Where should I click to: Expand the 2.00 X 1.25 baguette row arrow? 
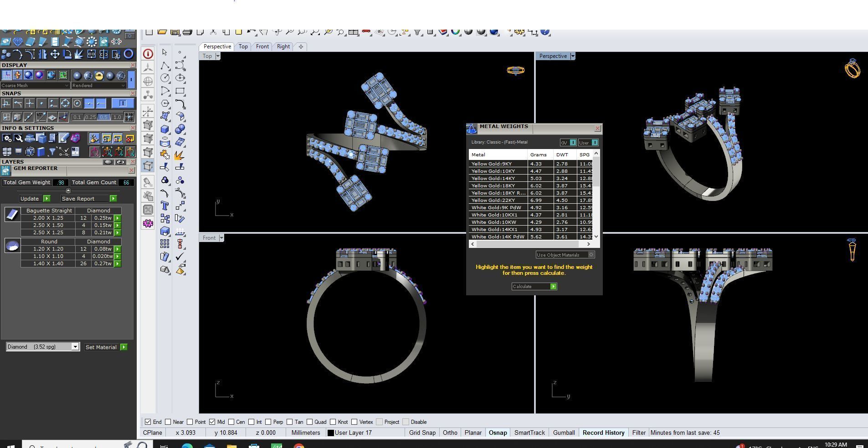coord(118,218)
